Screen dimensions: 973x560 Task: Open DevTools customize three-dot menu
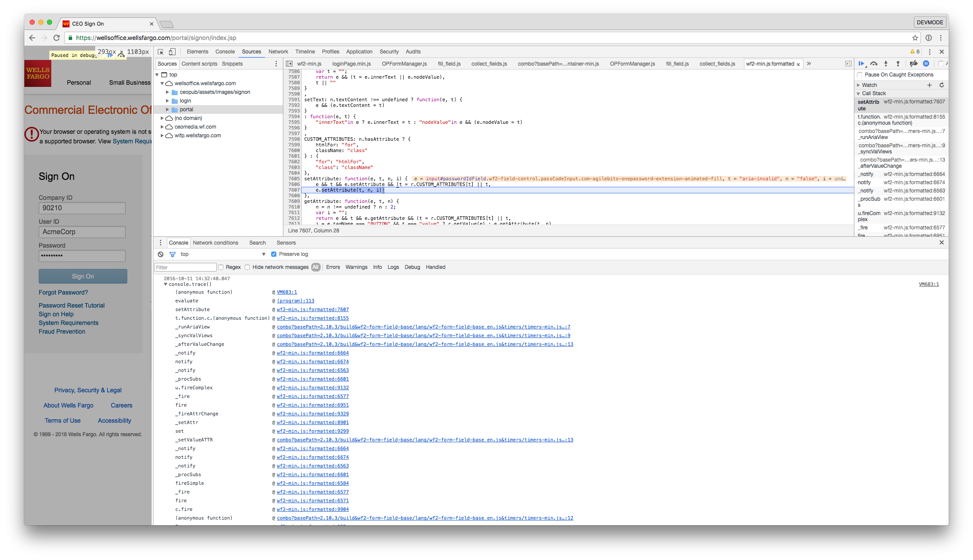930,52
